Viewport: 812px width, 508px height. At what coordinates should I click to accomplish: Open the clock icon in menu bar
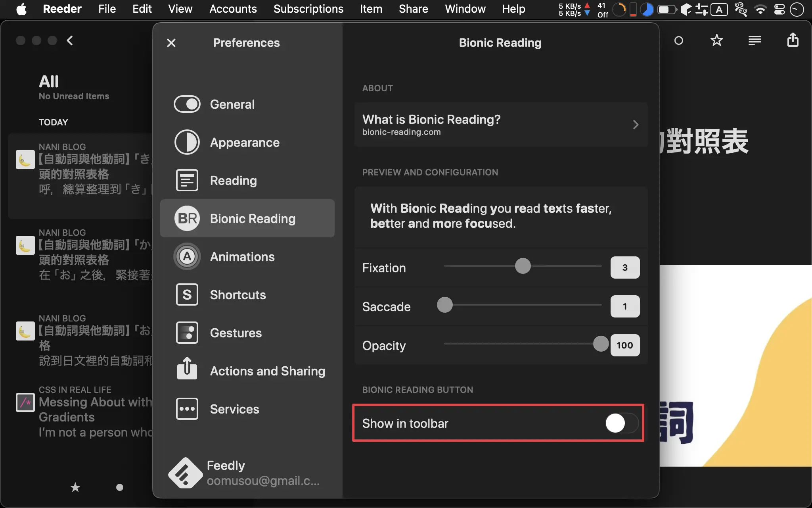[x=797, y=9]
